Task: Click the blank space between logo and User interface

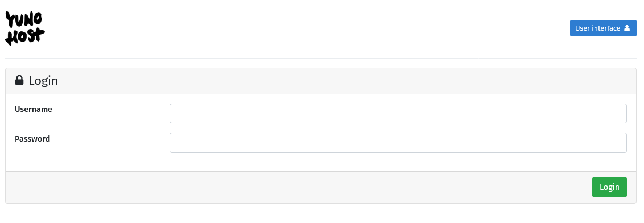Action: (x=307, y=28)
